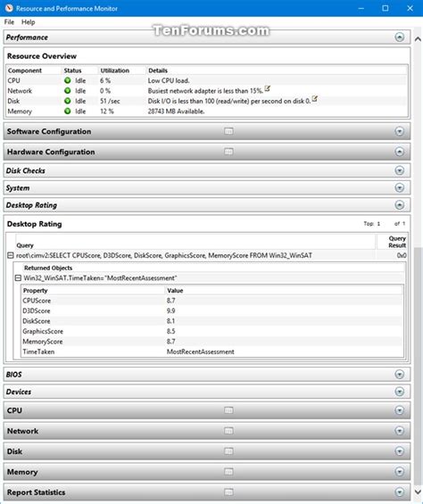Screen dimensions: 423x504
Task: Click the Value column header
Action: [175, 291]
